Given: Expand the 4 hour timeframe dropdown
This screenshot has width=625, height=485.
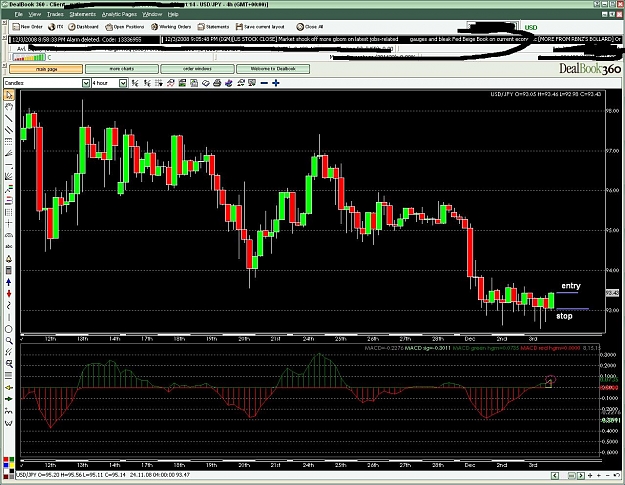Looking at the screenshot, I should pos(123,83).
